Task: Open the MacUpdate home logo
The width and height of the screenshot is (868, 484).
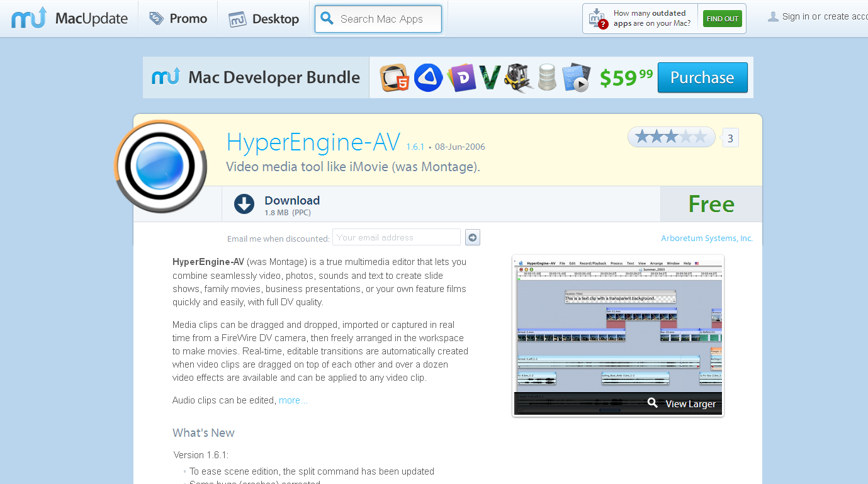Action: 69,18
